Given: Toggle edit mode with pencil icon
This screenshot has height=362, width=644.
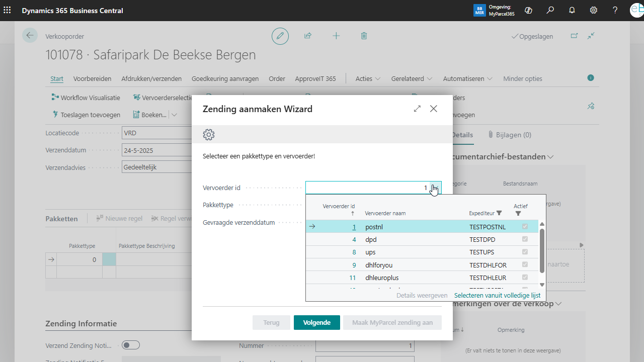Looking at the screenshot, I should pyautogui.click(x=280, y=36).
